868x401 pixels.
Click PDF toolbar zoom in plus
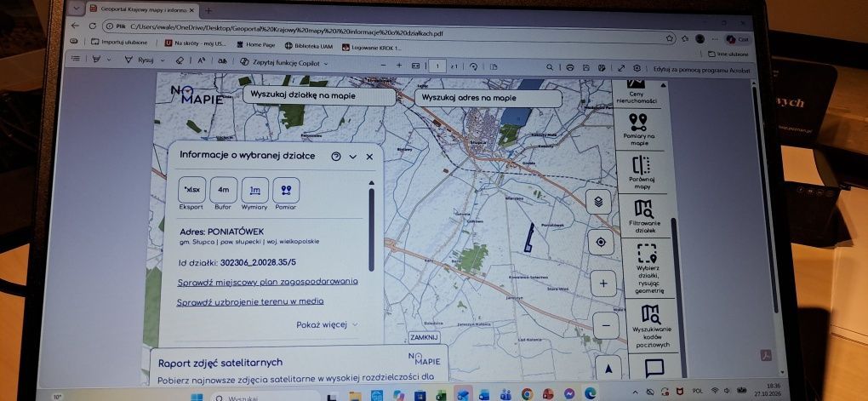click(399, 66)
